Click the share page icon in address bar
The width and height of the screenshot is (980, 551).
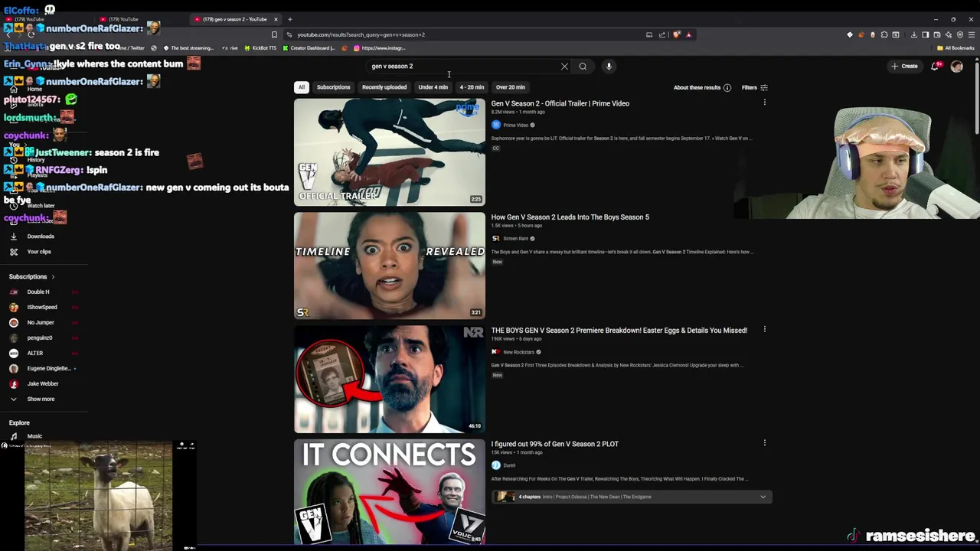[662, 34]
